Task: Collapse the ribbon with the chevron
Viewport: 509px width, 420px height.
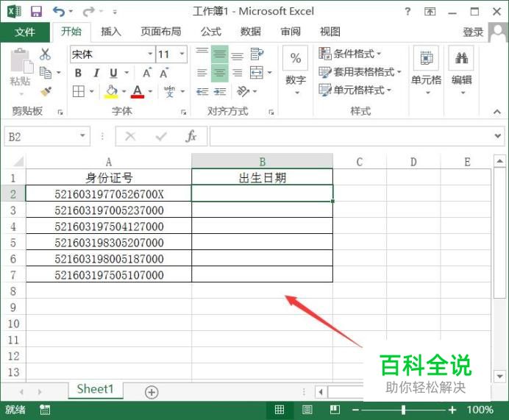Action: tap(497, 112)
